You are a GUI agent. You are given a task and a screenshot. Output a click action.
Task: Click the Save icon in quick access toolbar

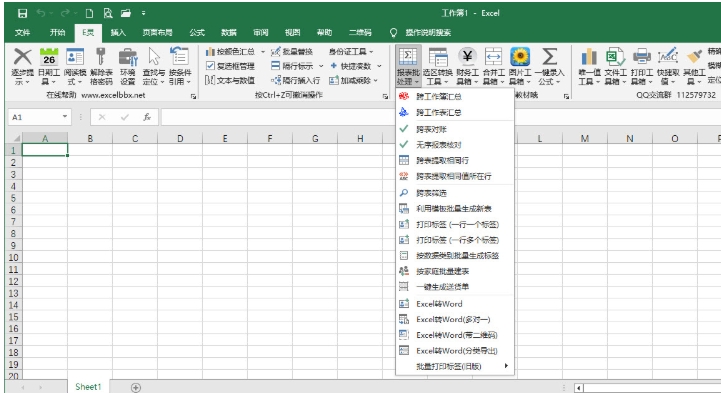point(22,13)
